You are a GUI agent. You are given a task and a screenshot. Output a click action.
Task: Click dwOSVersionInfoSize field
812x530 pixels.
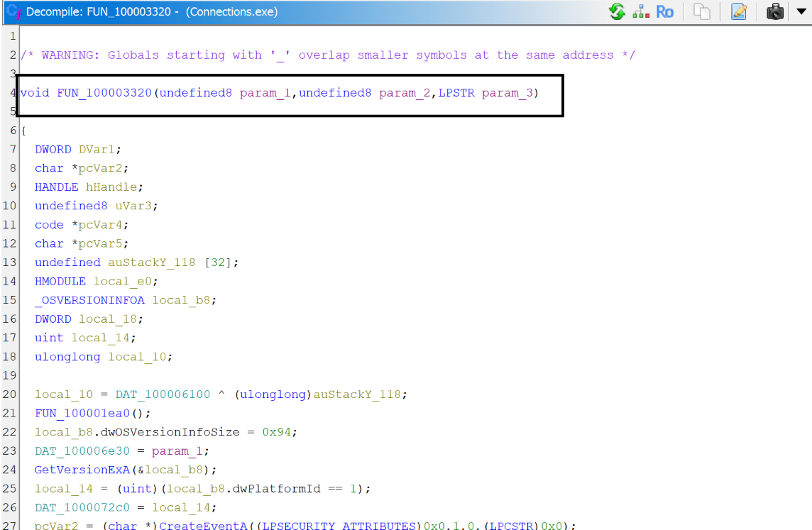170,431
